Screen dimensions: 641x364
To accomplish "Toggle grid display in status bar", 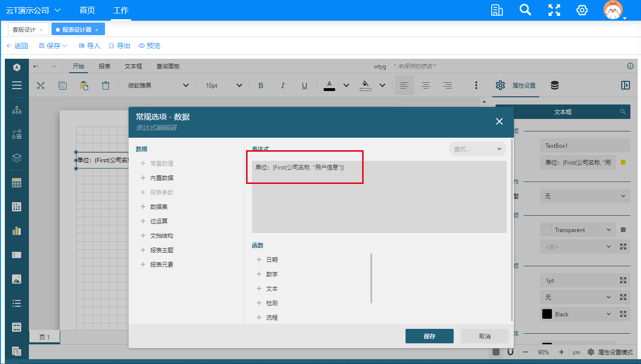I will [x=496, y=352].
